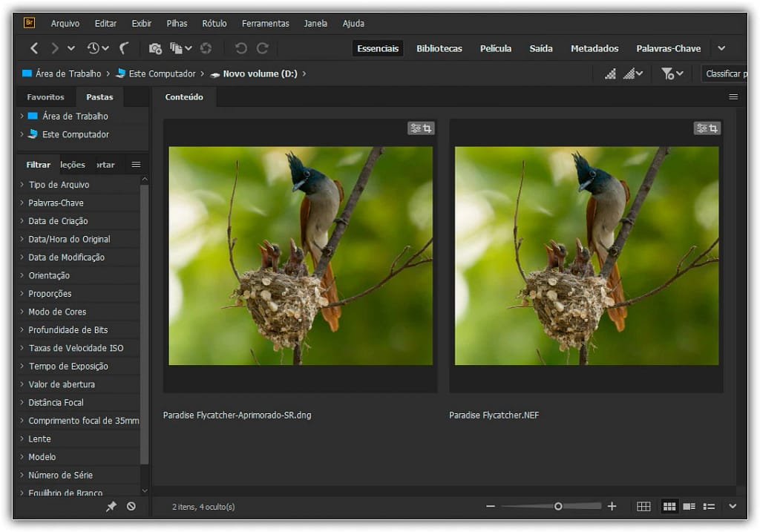Expand the Distância Focal filter
760x532 pixels.
(x=22, y=402)
